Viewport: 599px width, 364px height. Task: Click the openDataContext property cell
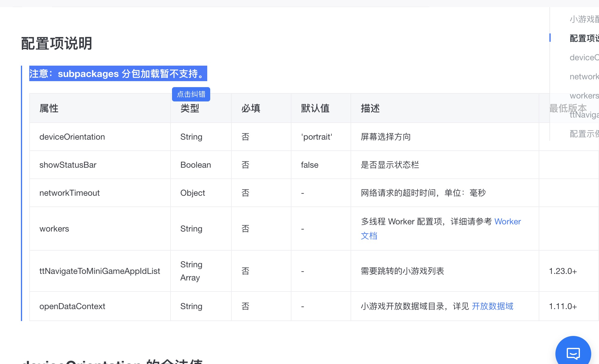coord(72,306)
